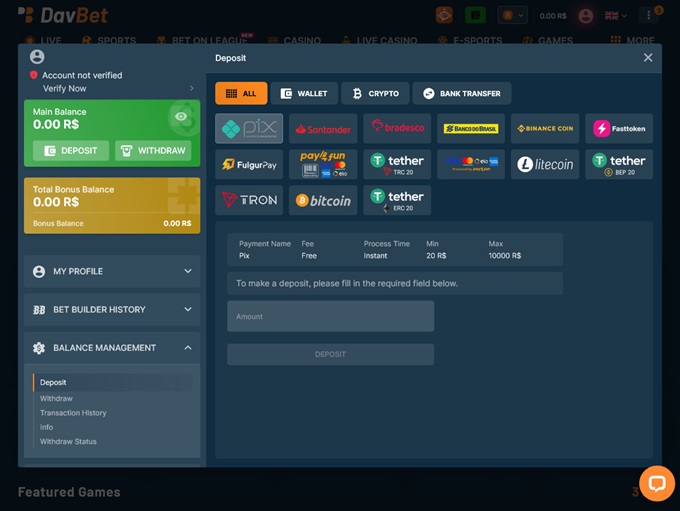Select the Pix payment method
This screenshot has width=680, height=511.
249,129
